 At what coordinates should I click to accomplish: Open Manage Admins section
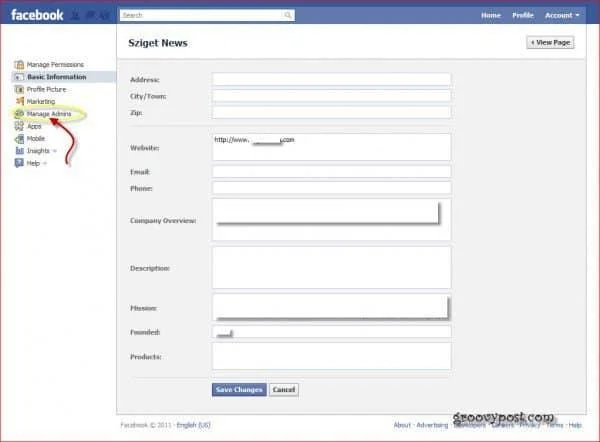49,114
